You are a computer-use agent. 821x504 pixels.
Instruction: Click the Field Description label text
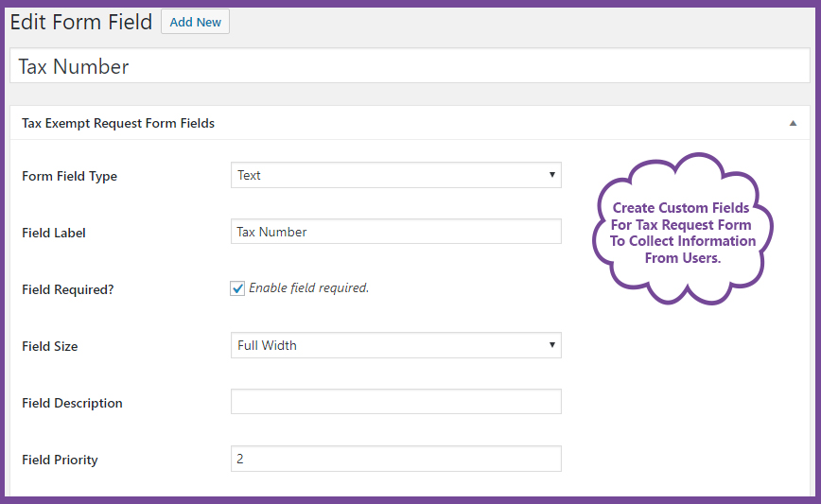(x=72, y=404)
